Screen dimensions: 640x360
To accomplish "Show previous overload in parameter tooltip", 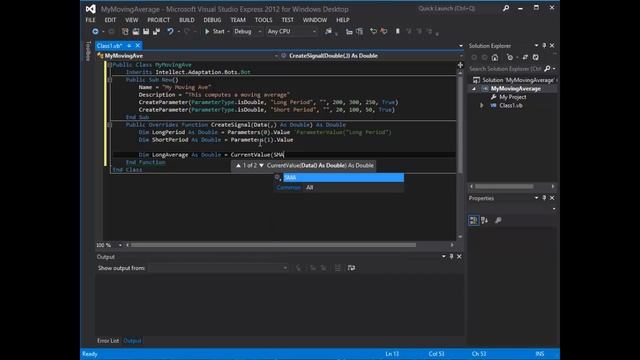I will [238, 165].
